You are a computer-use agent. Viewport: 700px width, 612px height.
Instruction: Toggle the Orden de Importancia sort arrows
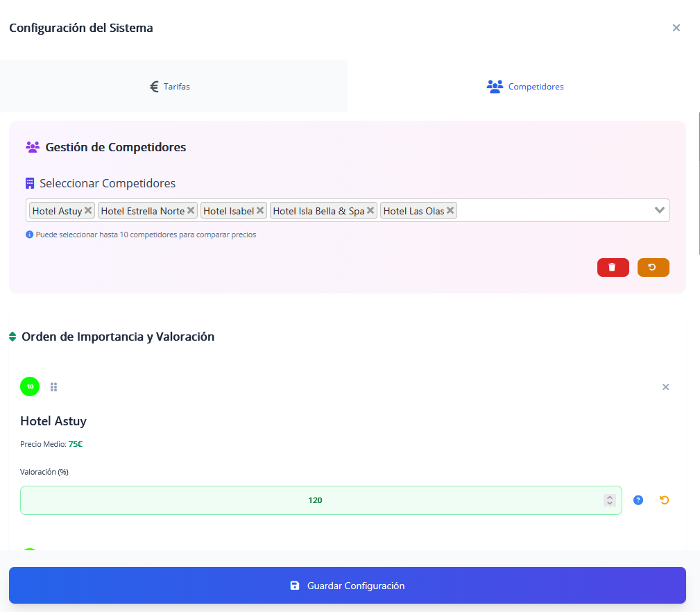pyautogui.click(x=12, y=337)
